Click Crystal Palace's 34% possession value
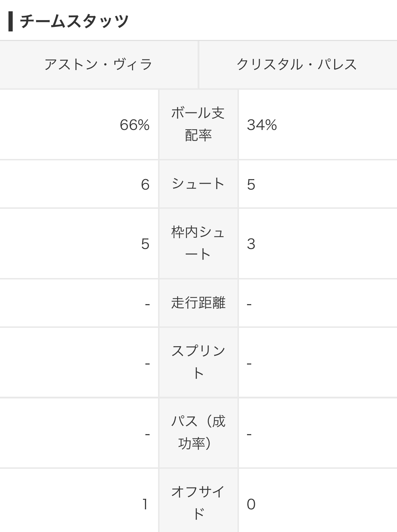397x532 pixels. [x=262, y=125]
